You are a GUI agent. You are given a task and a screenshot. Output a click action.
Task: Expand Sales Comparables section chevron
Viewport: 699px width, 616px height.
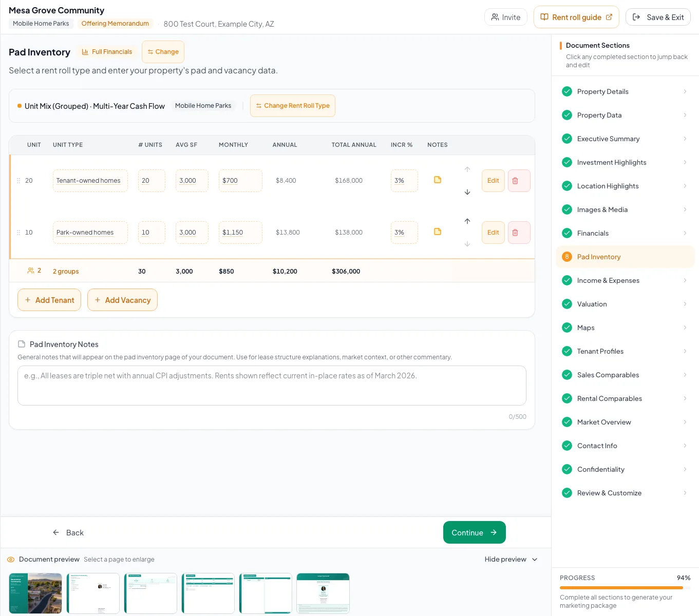point(685,375)
